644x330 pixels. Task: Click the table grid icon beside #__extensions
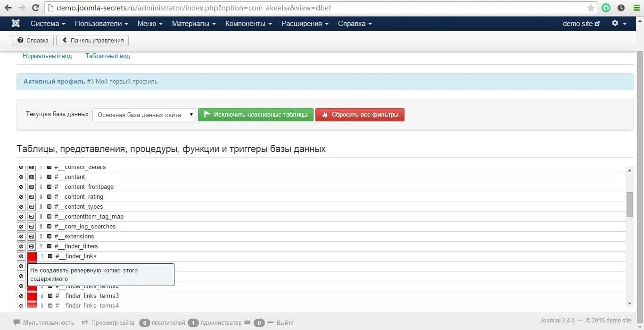coord(49,236)
